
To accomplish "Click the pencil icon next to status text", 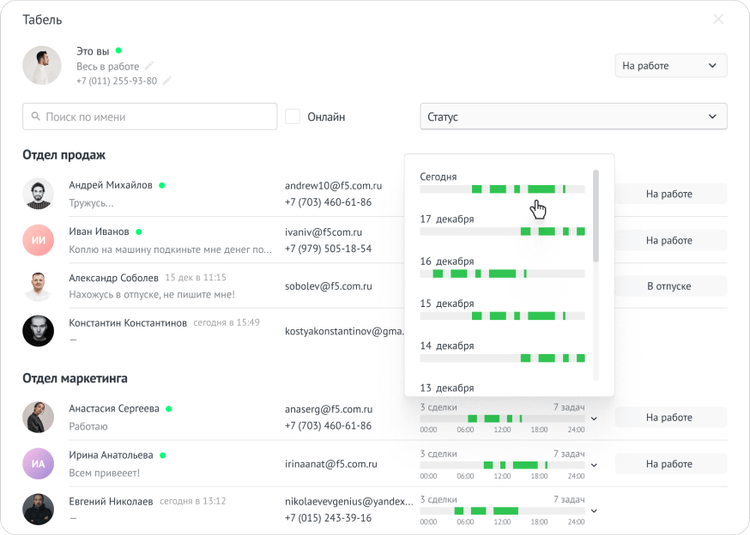I will pos(149,66).
